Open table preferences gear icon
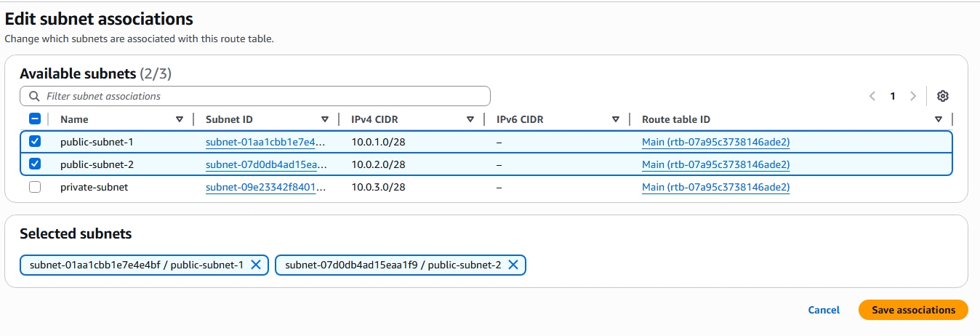 click(943, 96)
